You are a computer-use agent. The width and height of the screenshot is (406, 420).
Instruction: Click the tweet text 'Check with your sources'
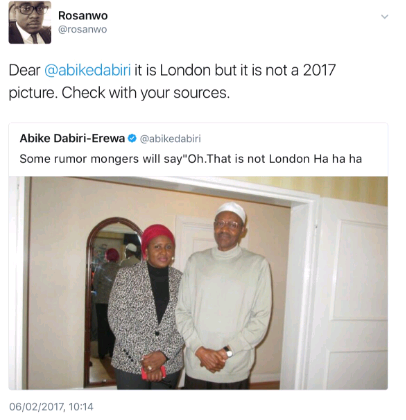[146, 93]
